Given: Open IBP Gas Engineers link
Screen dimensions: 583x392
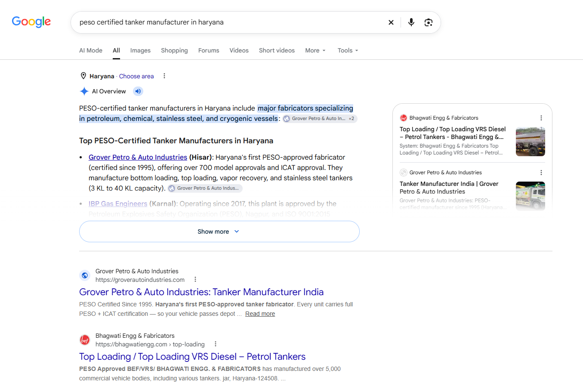Looking at the screenshot, I should pyautogui.click(x=118, y=204).
